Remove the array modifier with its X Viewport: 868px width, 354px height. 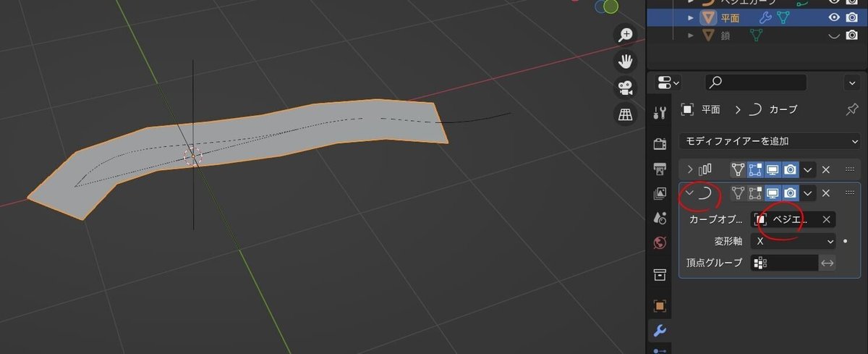click(826, 169)
